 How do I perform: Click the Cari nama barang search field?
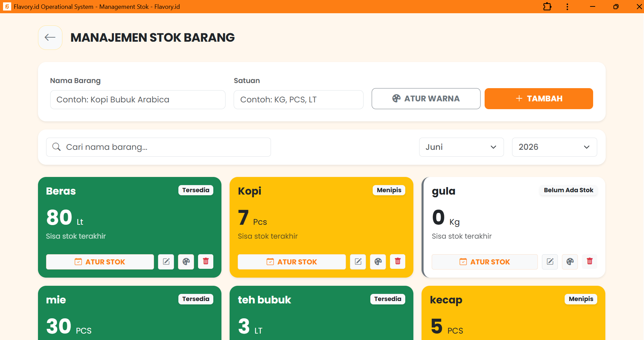(x=158, y=147)
